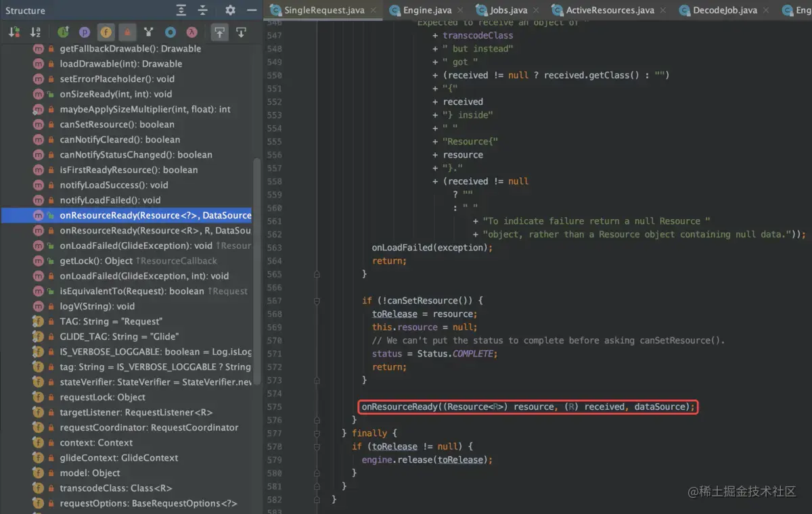The image size is (812, 514).
Task: Click Sort by Visibility icon in Structure toolbar
Action: pyautogui.click(x=14, y=32)
